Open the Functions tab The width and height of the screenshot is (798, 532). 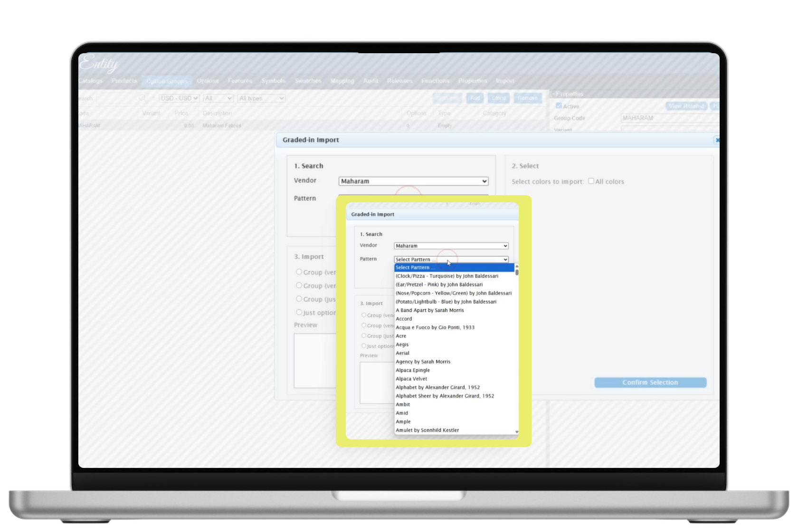coord(435,81)
